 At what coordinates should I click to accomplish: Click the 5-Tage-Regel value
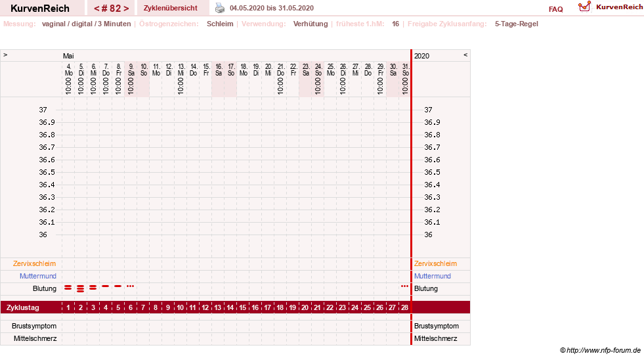click(x=516, y=24)
